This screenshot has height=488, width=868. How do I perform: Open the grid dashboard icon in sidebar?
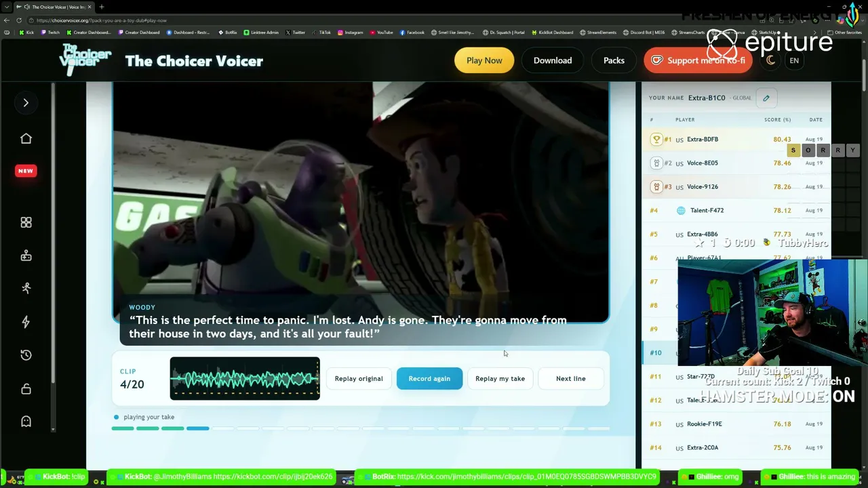pos(26,222)
